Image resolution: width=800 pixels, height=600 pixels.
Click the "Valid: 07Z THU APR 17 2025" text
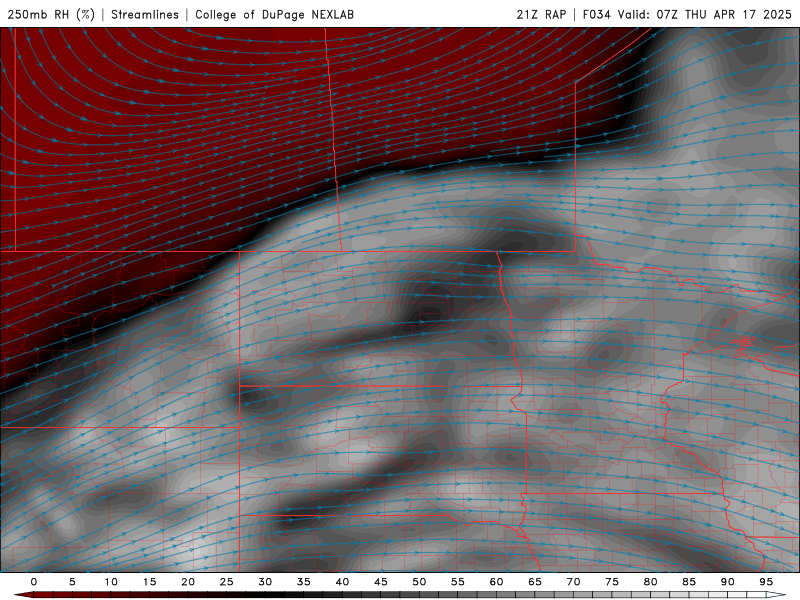(705, 14)
